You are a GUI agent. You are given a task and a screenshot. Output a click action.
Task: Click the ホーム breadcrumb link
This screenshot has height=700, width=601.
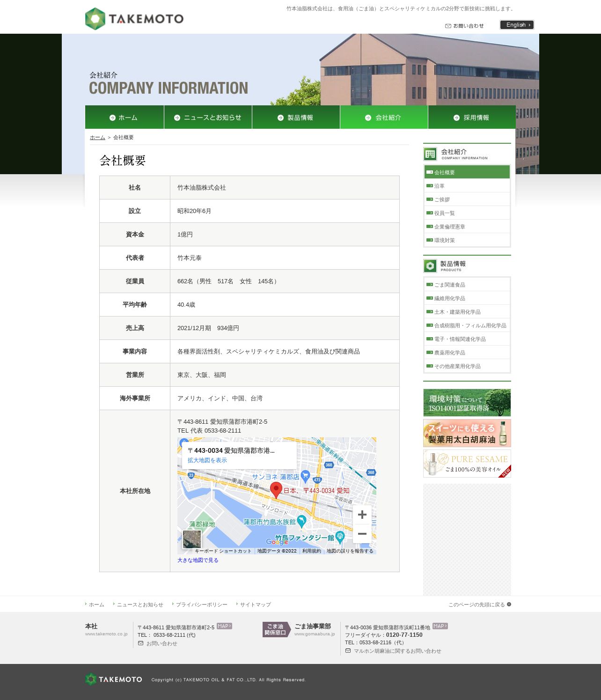click(x=97, y=137)
